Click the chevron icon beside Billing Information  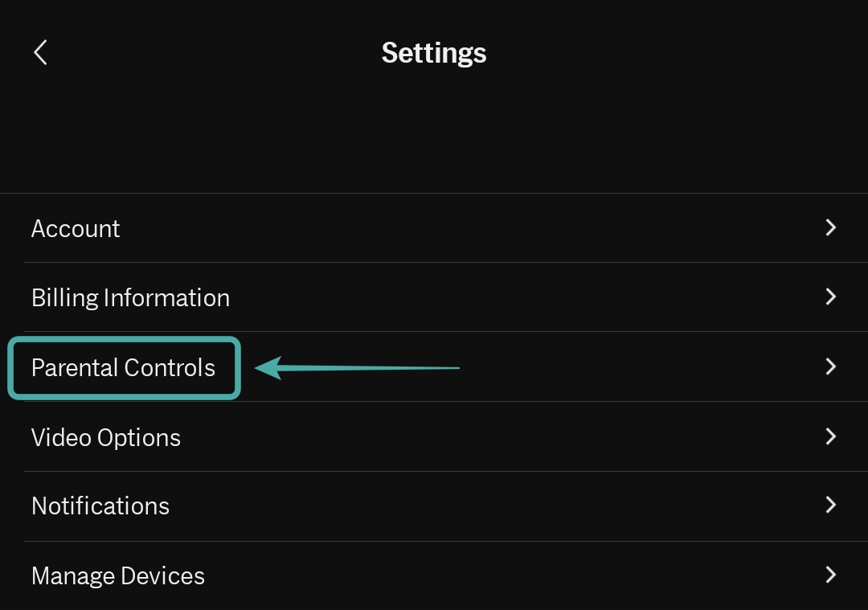click(x=831, y=297)
